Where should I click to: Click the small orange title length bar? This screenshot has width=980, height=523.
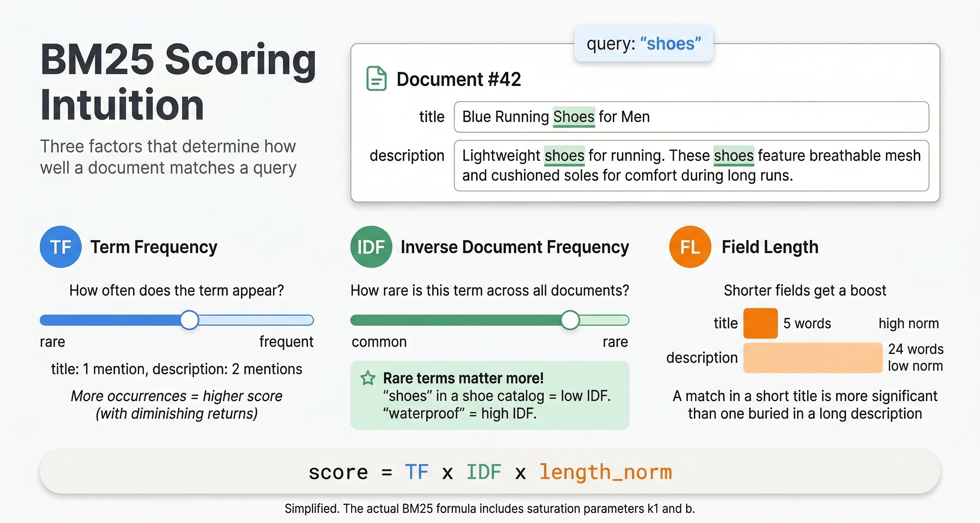(760, 323)
